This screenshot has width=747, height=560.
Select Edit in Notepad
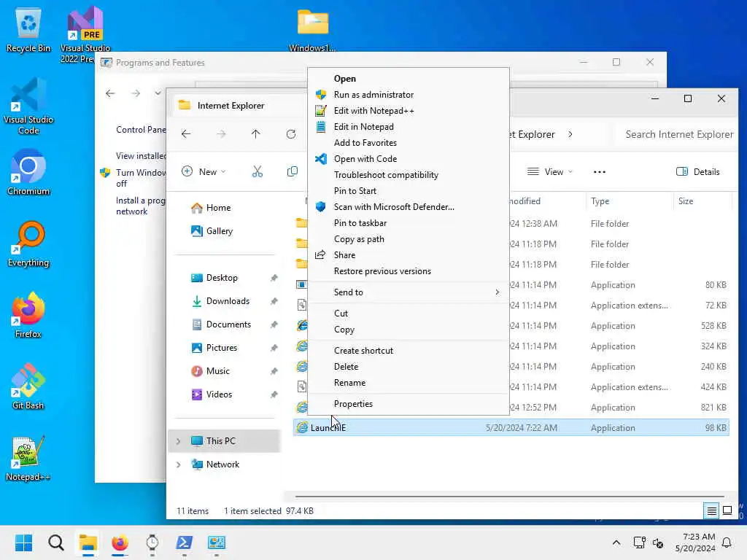click(409, 127)
